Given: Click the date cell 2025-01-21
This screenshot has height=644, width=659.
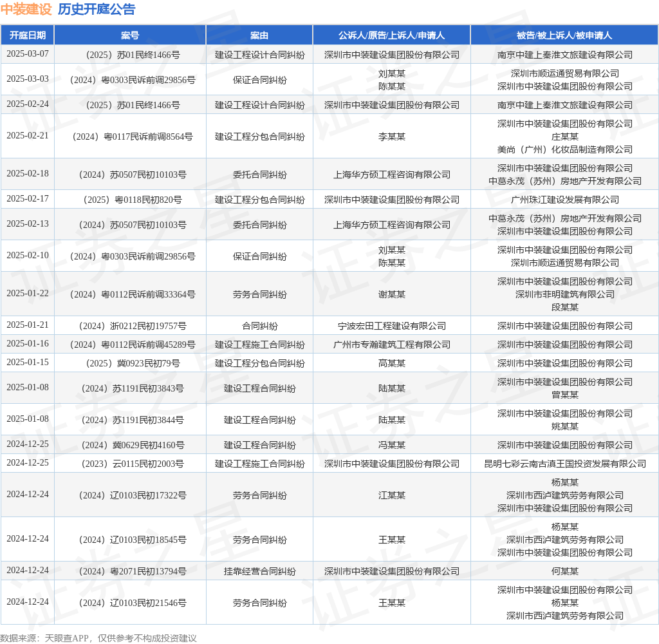Looking at the screenshot, I should 27,325.
